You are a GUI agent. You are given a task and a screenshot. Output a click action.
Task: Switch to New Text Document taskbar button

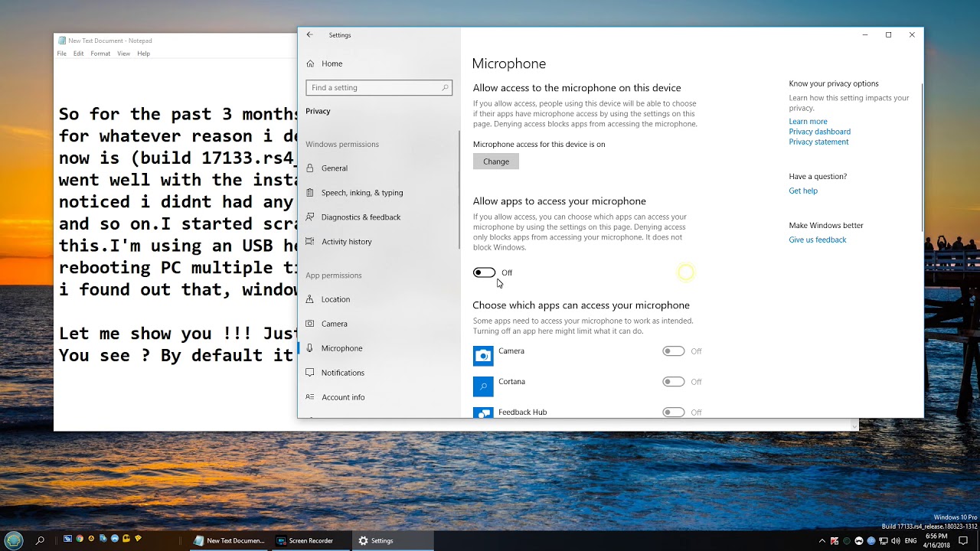click(x=228, y=540)
